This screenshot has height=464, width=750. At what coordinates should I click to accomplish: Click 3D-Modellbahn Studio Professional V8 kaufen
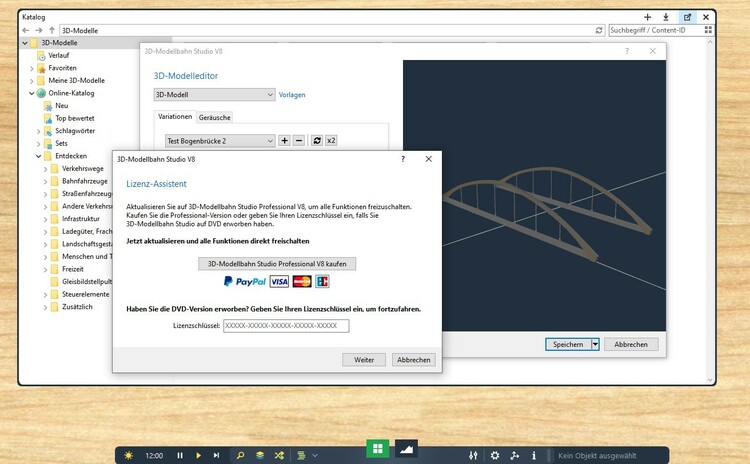[277, 264]
